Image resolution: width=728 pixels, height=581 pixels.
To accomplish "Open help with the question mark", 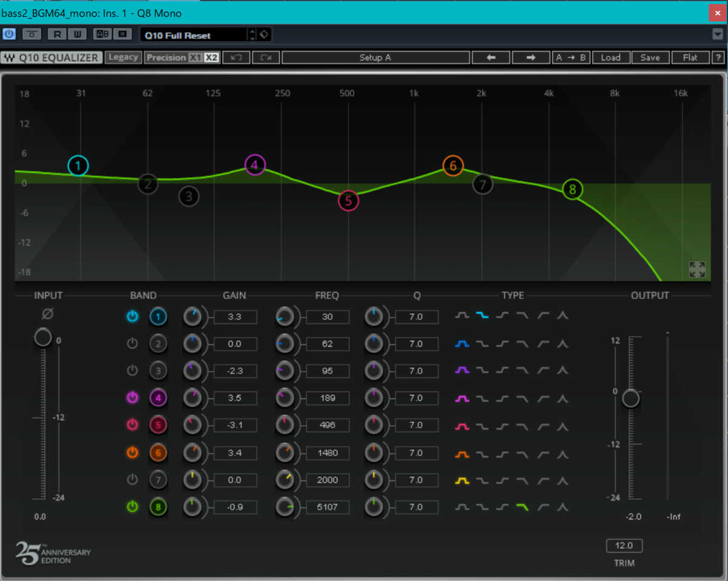I will point(718,58).
